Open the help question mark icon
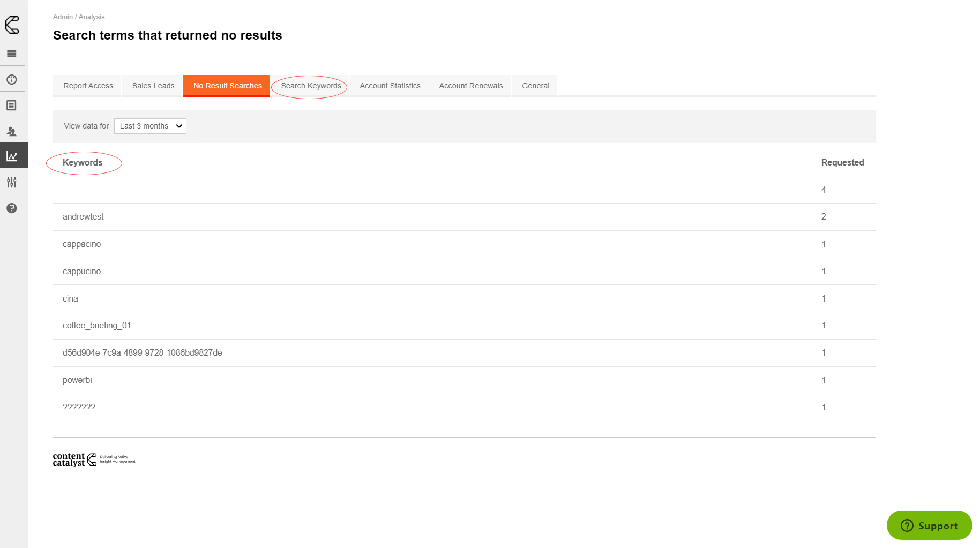 click(12, 208)
